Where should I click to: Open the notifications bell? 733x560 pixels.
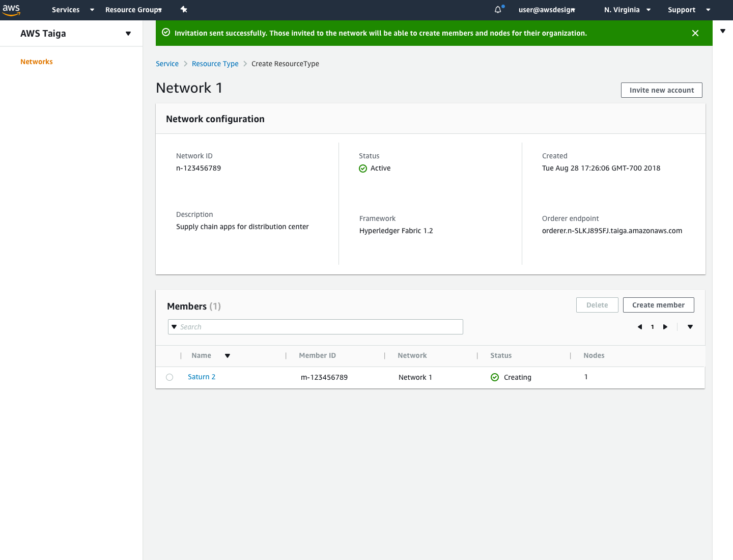tap(498, 10)
